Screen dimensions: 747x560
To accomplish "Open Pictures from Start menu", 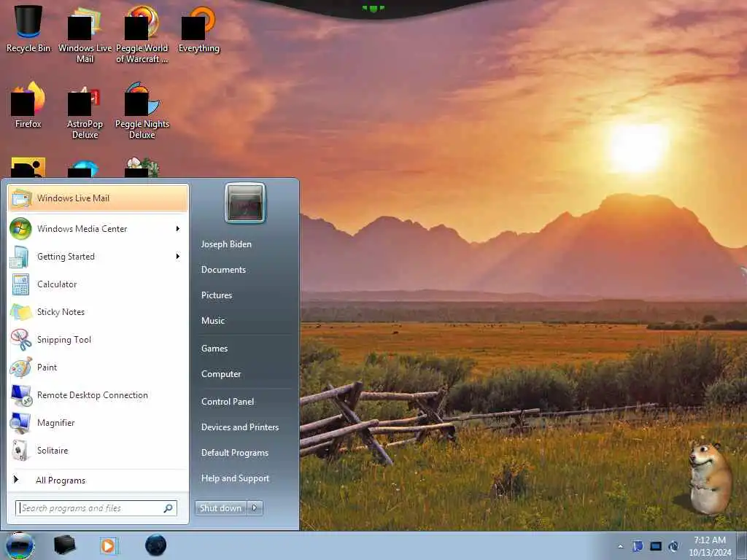I will [x=217, y=295].
